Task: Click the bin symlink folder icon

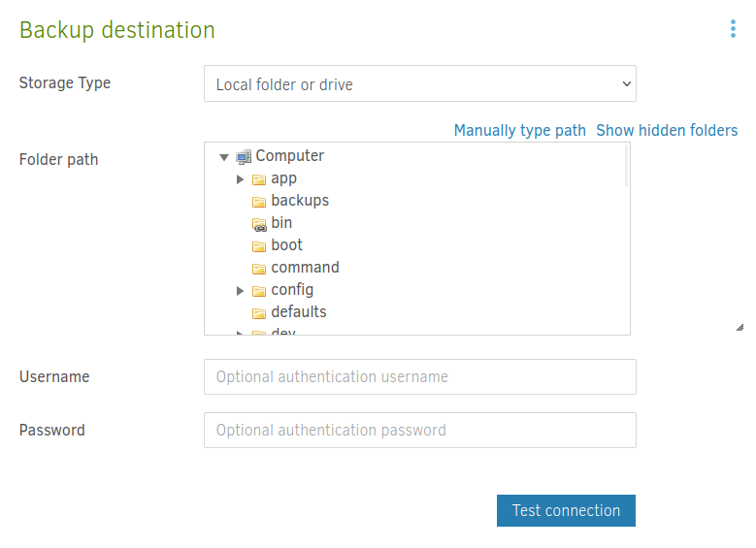Action: (259, 224)
